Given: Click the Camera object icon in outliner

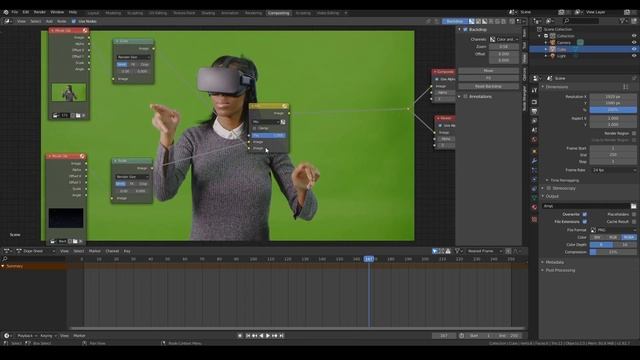Looking at the screenshot, I should click(x=553, y=42).
